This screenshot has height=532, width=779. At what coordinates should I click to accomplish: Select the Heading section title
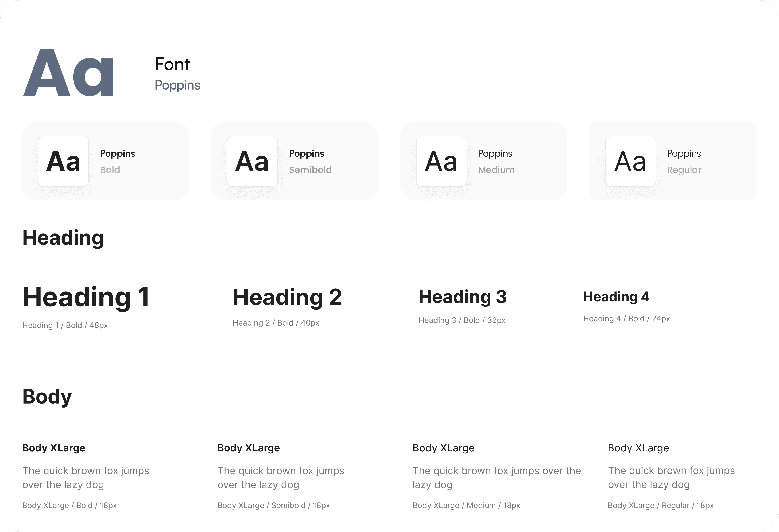pyautogui.click(x=63, y=238)
